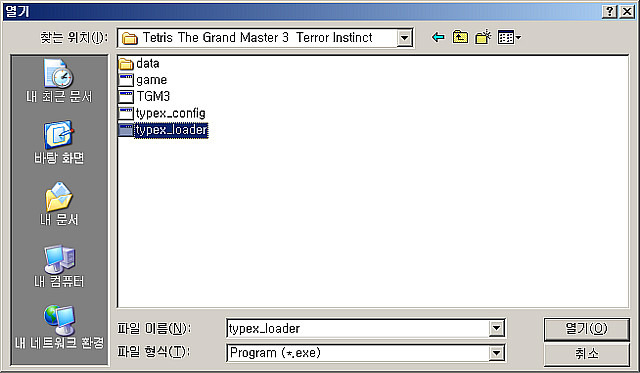The height and width of the screenshot is (373, 640).
Task: Select the TGM3 executable icon
Action: [x=126, y=97]
